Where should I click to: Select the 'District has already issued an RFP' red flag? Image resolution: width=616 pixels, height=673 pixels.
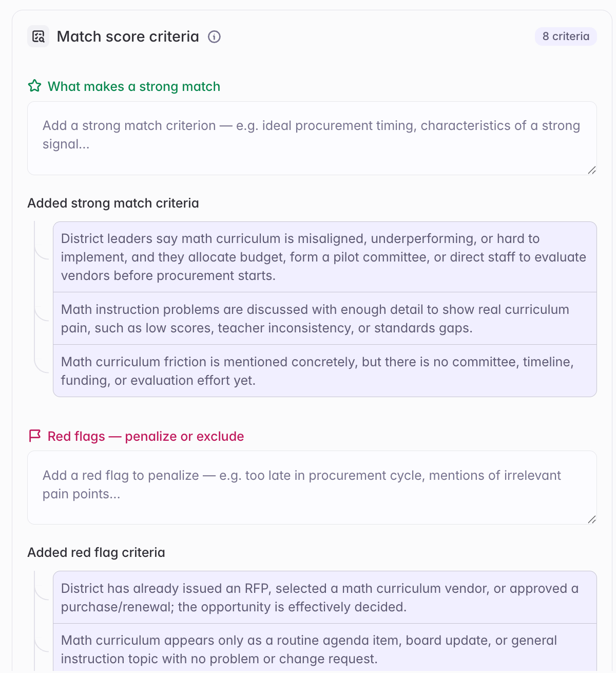click(325, 597)
